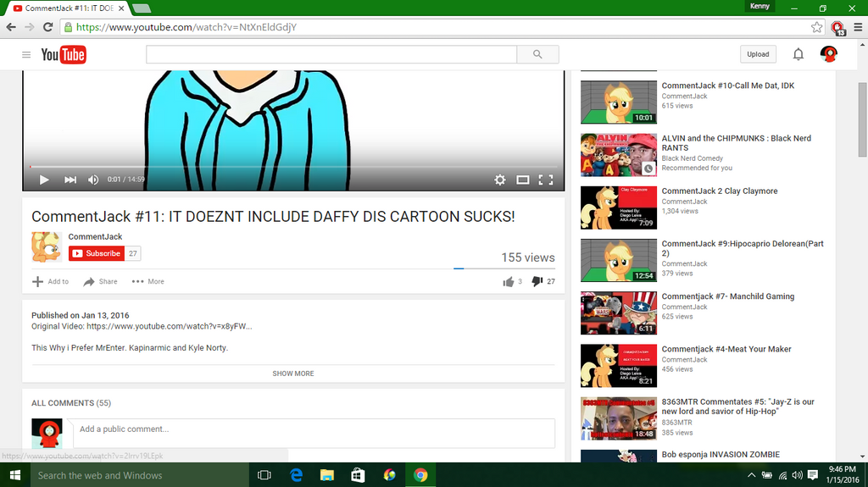The height and width of the screenshot is (487, 868).
Task: View site security padlock info
Action: [68, 27]
